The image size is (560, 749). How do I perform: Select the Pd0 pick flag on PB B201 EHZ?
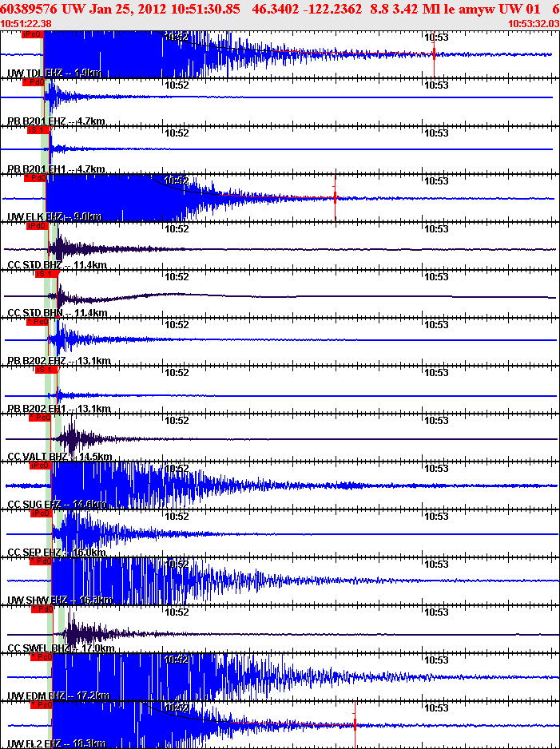[34, 82]
